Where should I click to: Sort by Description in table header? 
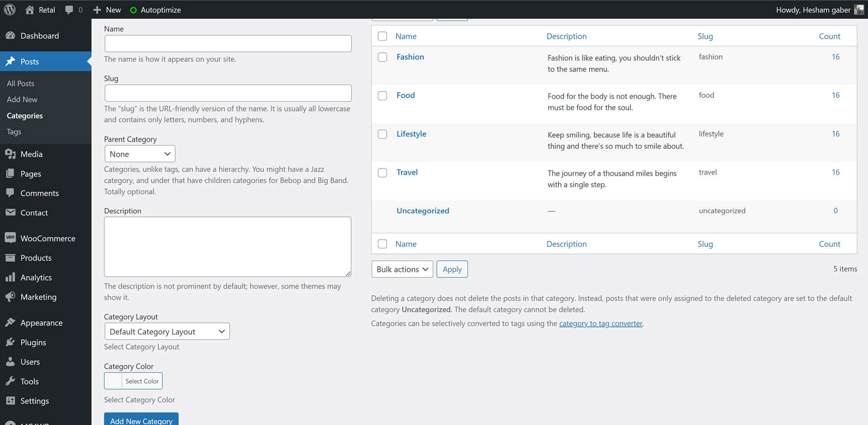[566, 36]
